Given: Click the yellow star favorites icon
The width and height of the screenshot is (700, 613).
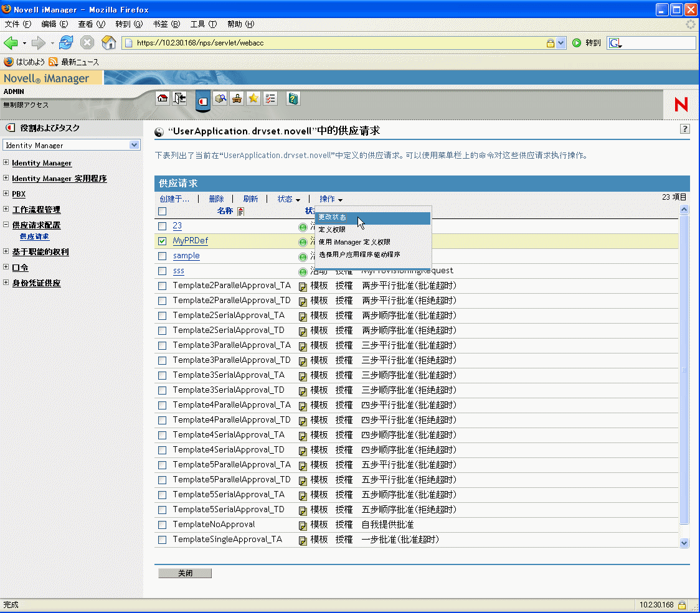Looking at the screenshot, I should (253, 98).
